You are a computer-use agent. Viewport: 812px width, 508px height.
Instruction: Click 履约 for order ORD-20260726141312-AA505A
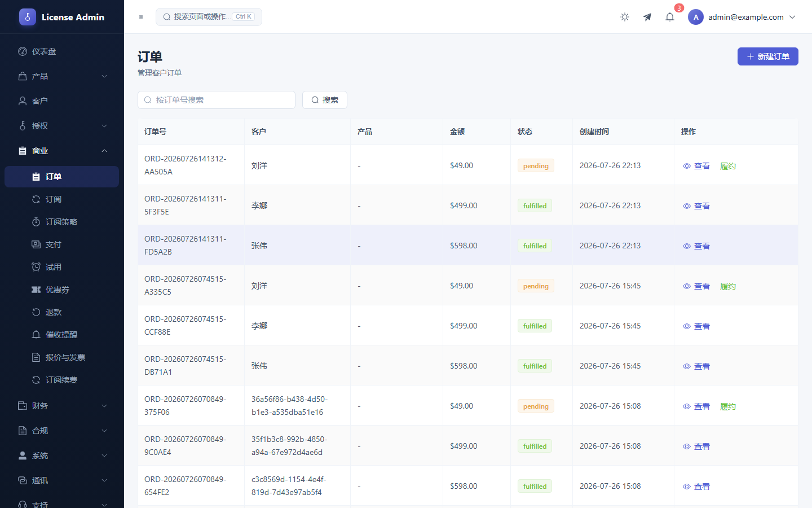[728, 166]
